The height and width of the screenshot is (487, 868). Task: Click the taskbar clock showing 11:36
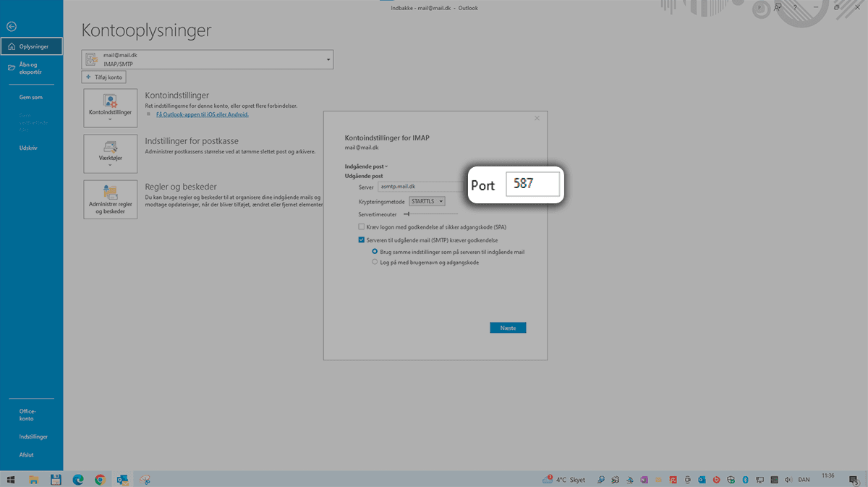[x=828, y=476]
